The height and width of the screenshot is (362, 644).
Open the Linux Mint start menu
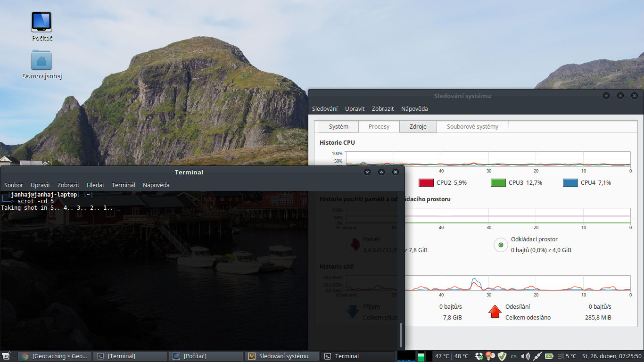[x=7, y=356]
